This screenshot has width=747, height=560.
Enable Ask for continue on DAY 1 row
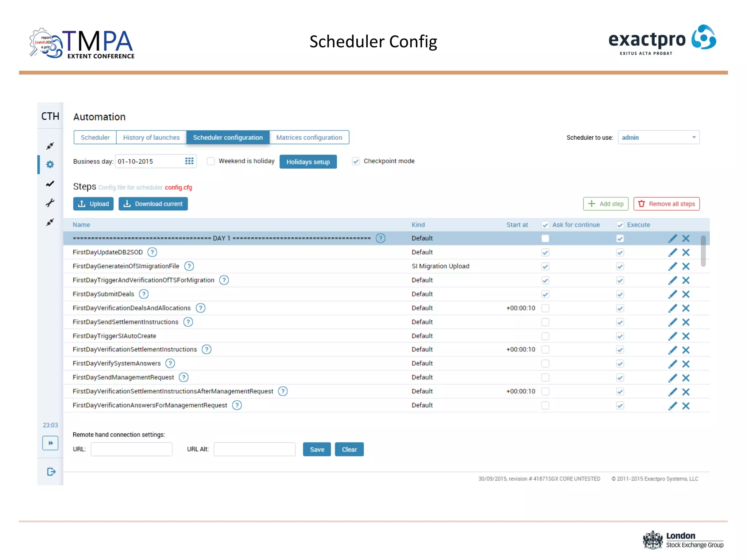coord(545,238)
